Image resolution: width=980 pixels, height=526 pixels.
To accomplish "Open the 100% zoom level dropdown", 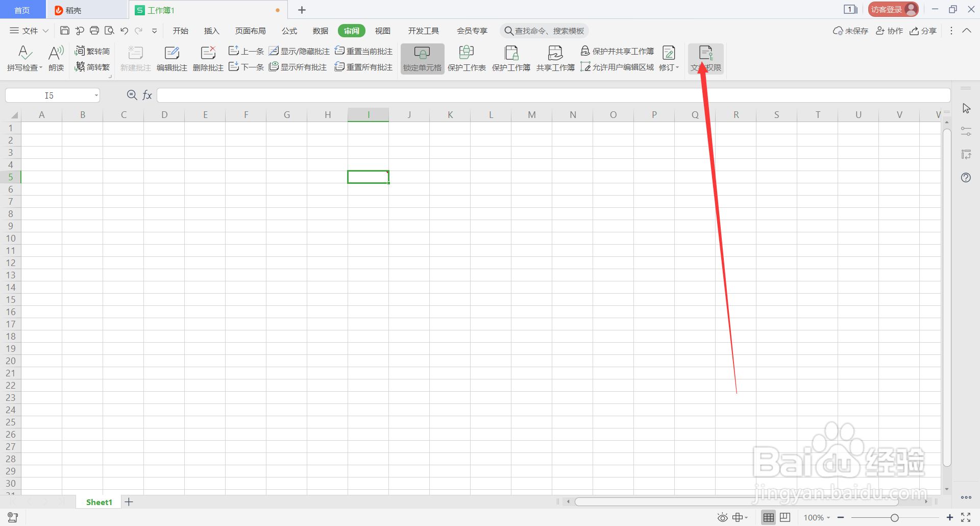I will pos(817,517).
